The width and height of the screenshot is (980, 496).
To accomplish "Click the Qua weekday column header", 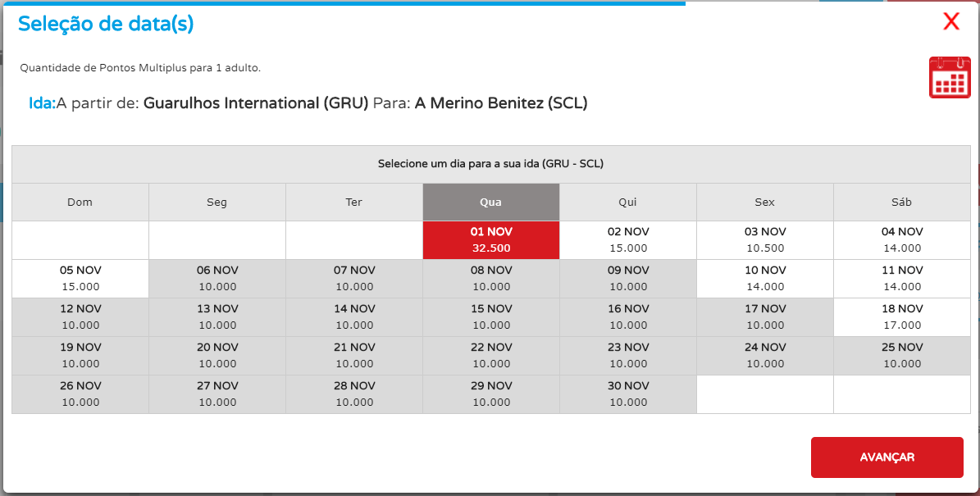I will pos(491,202).
